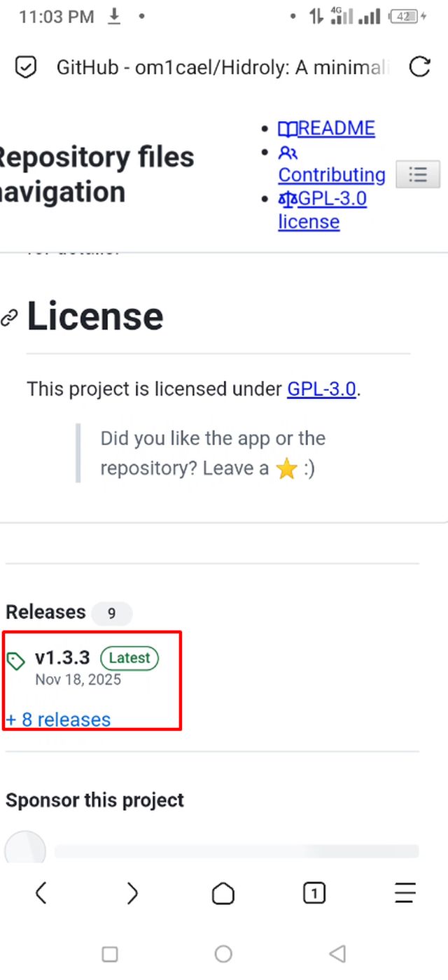Click the License heading anchor link icon
The width and height of the screenshot is (448, 980).
click(9, 318)
